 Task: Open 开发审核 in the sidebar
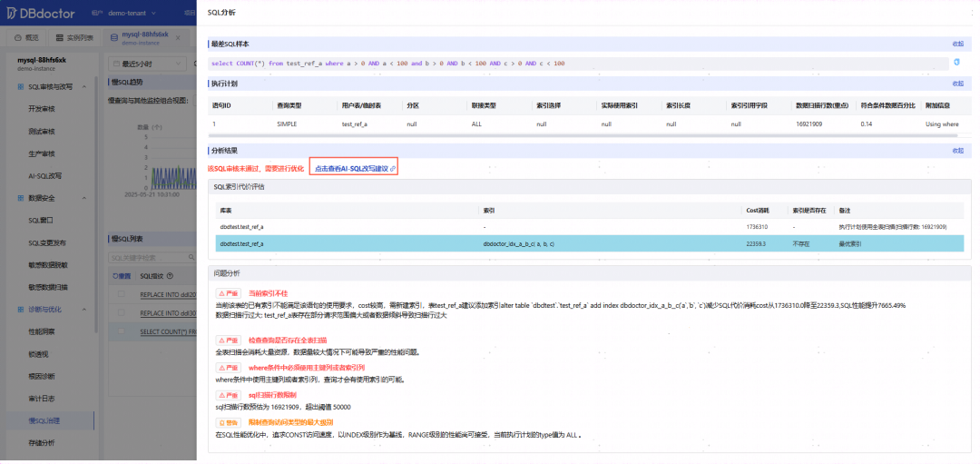42,109
